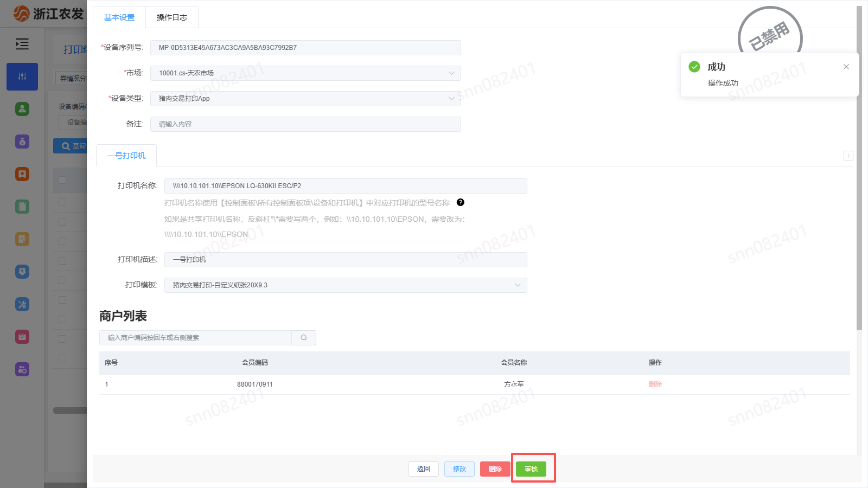This screenshot has height=488, width=868.
Task: Select the 一号打印机 printer tab
Action: tap(126, 156)
